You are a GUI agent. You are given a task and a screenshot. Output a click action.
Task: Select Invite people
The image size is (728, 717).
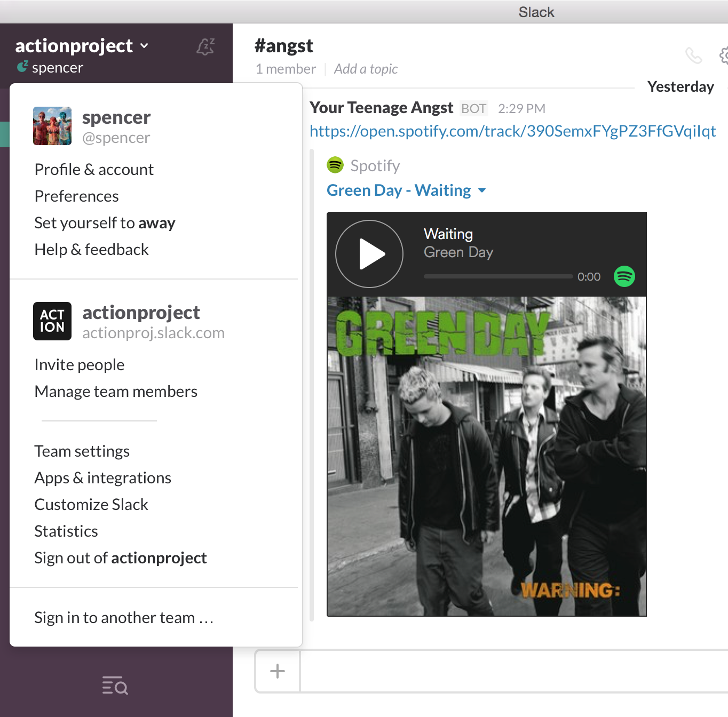(x=79, y=365)
